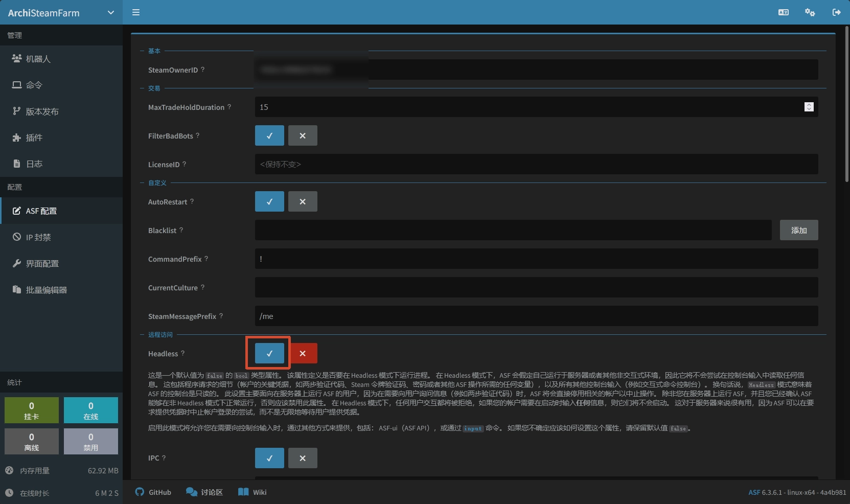Click the 在线时长 uptime value
Image resolution: width=850 pixels, height=504 pixels.
(107, 493)
